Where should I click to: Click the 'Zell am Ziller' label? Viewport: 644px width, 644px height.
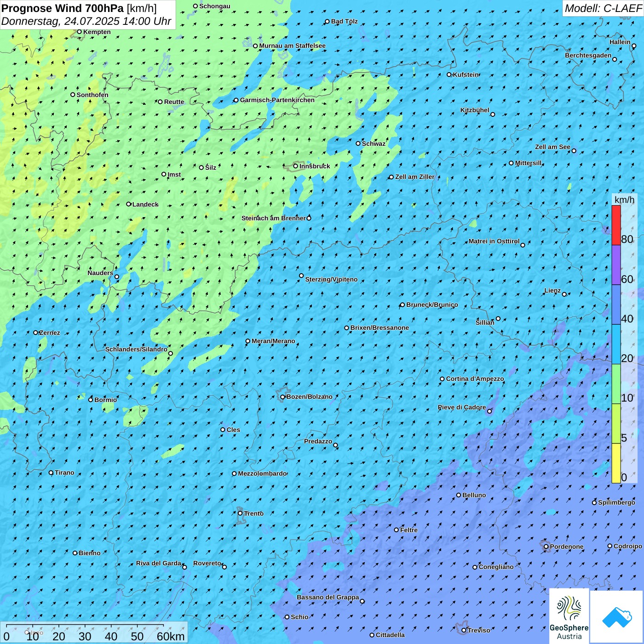(415, 177)
